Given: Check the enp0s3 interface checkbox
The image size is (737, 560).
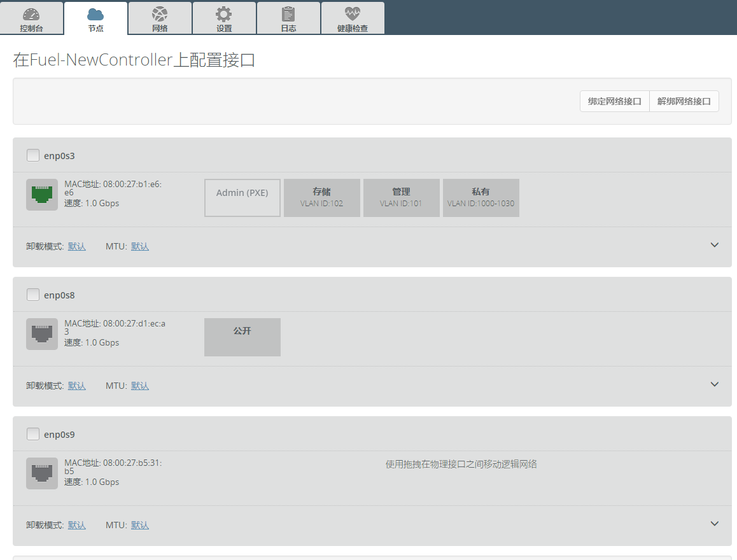Looking at the screenshot, I should coord(32,155).
